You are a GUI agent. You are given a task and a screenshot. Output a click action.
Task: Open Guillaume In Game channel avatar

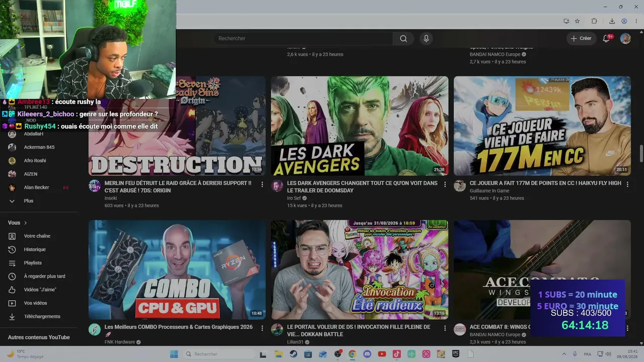click(460, 186)
